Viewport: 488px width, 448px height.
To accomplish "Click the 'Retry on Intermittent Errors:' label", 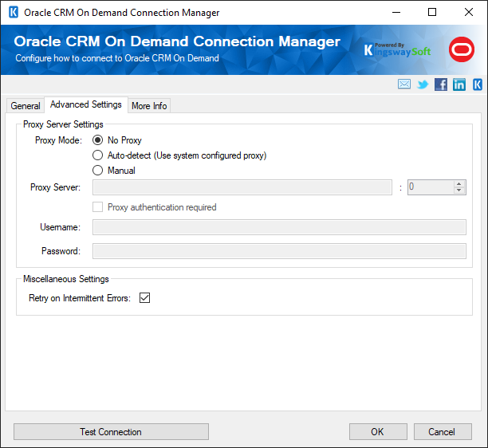I will pyautogui.click(x=80, y=298).
